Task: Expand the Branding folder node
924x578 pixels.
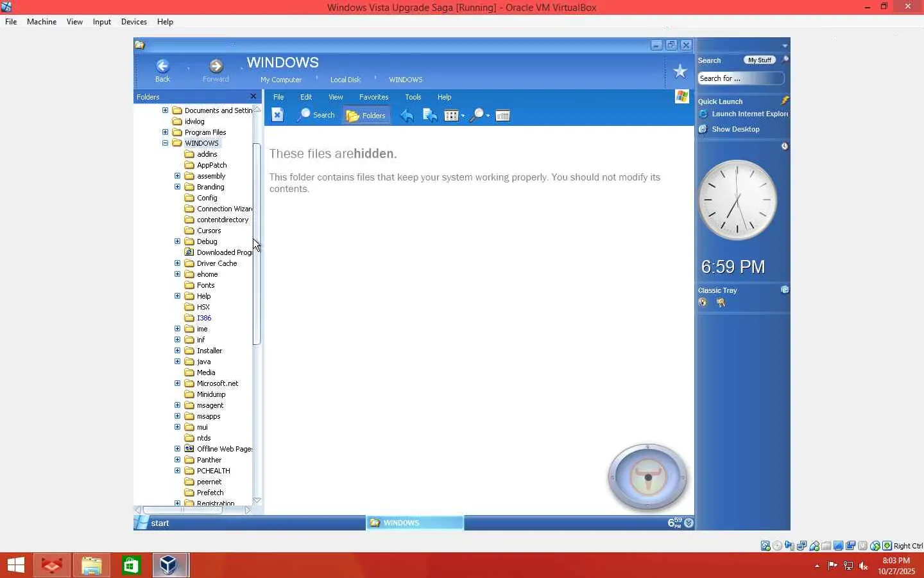Action: (x=177, y=187)
